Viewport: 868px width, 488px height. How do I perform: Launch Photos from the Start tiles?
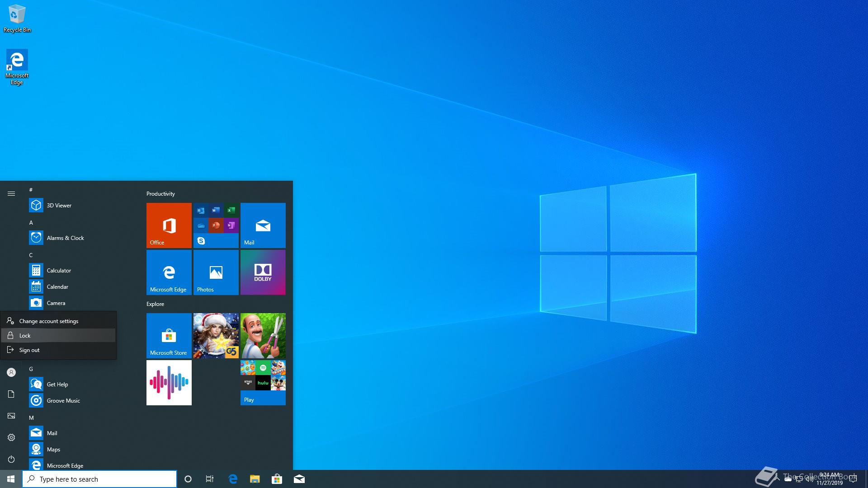tap(216, 272)
